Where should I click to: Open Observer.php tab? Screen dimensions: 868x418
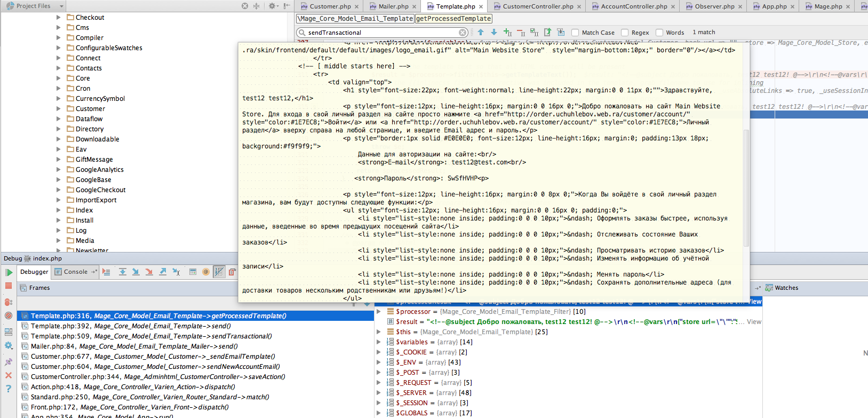[x=714, y=6]
